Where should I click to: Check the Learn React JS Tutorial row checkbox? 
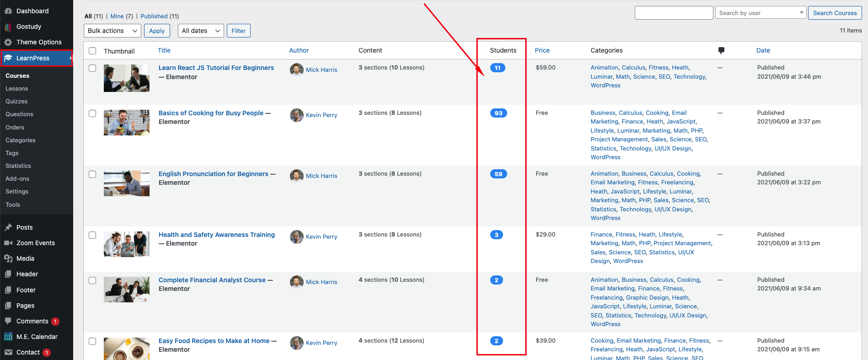point(92,68)
